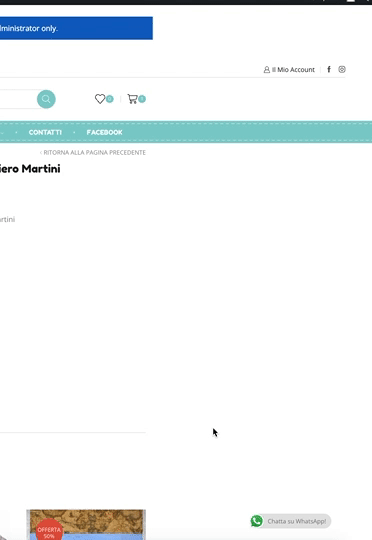Open the wishlist heart icon

(100, 99)
